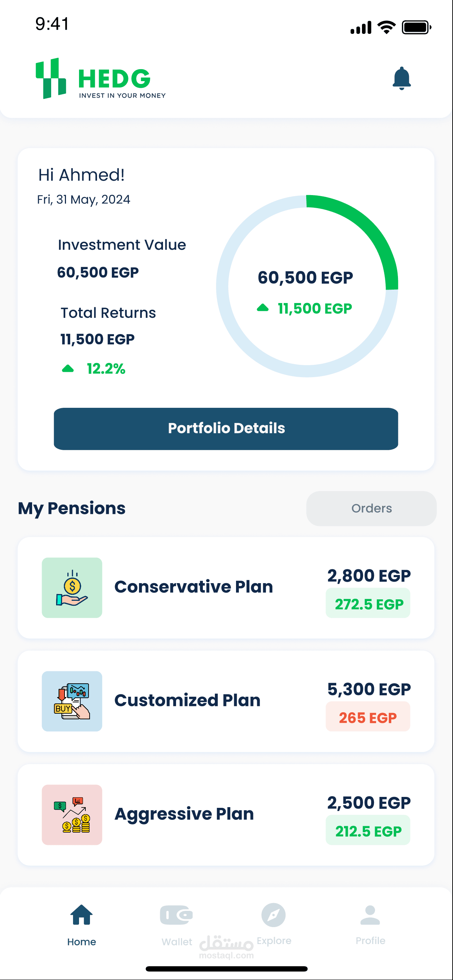The image size is (453, 980).
Task: Tap the Wallet icon in bottom bar
Action: pyautogui.click(x=176, y=915)
